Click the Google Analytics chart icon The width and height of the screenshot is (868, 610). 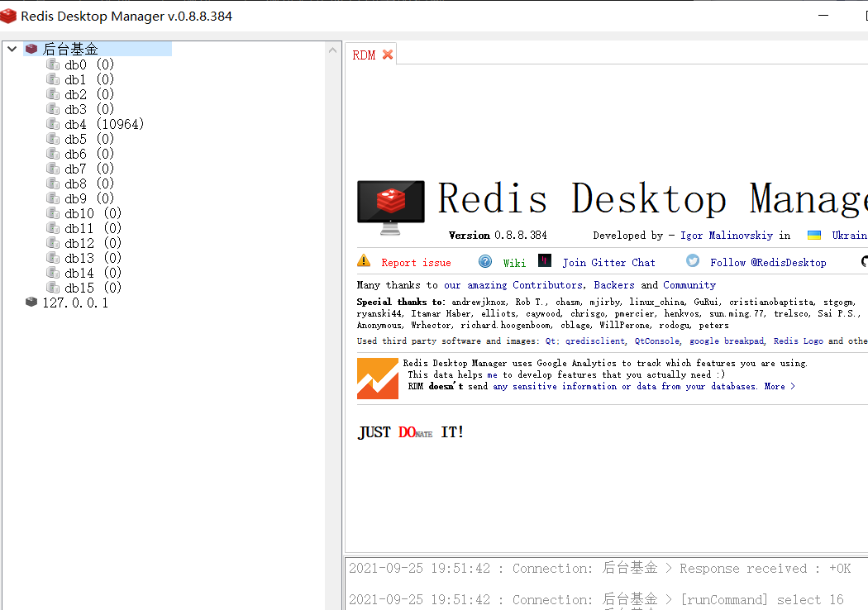378,379
